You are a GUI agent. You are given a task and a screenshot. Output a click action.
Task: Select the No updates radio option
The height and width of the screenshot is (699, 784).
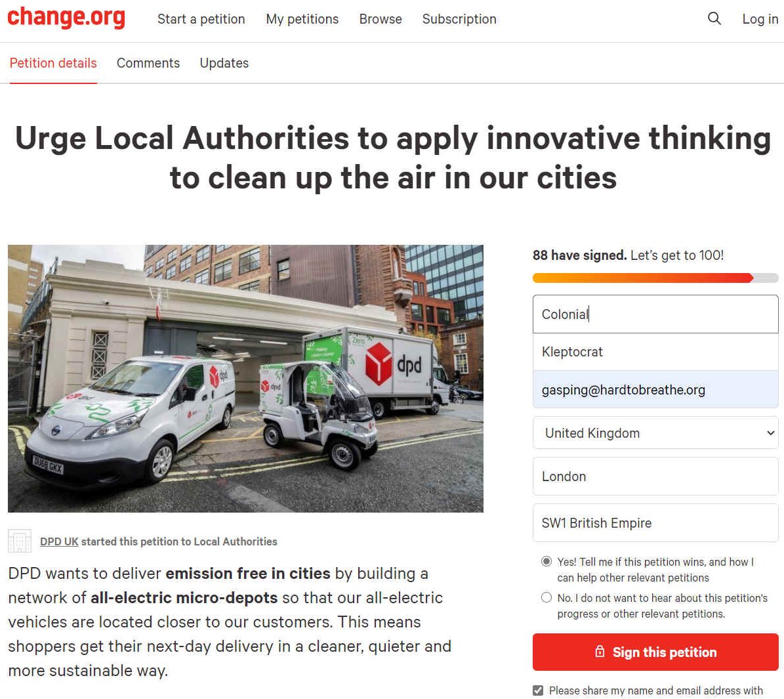[x=547, y=597]
